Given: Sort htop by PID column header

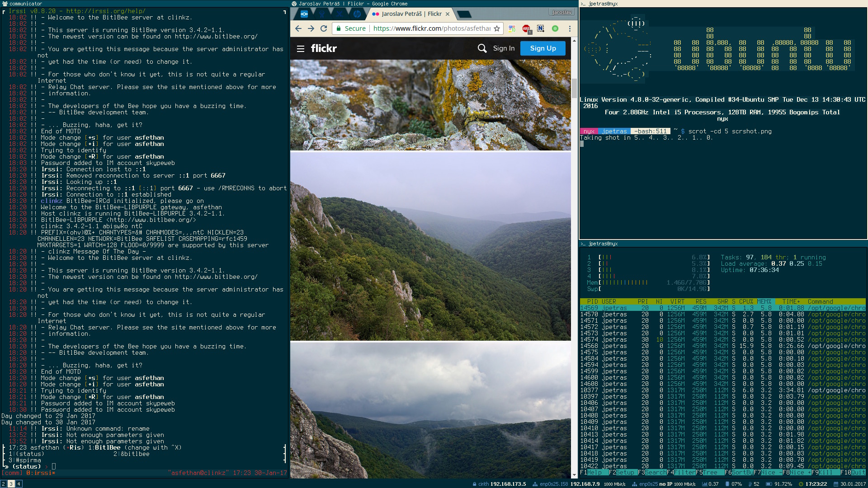Looking at the screenshot, I should click(x=592, y=301).
